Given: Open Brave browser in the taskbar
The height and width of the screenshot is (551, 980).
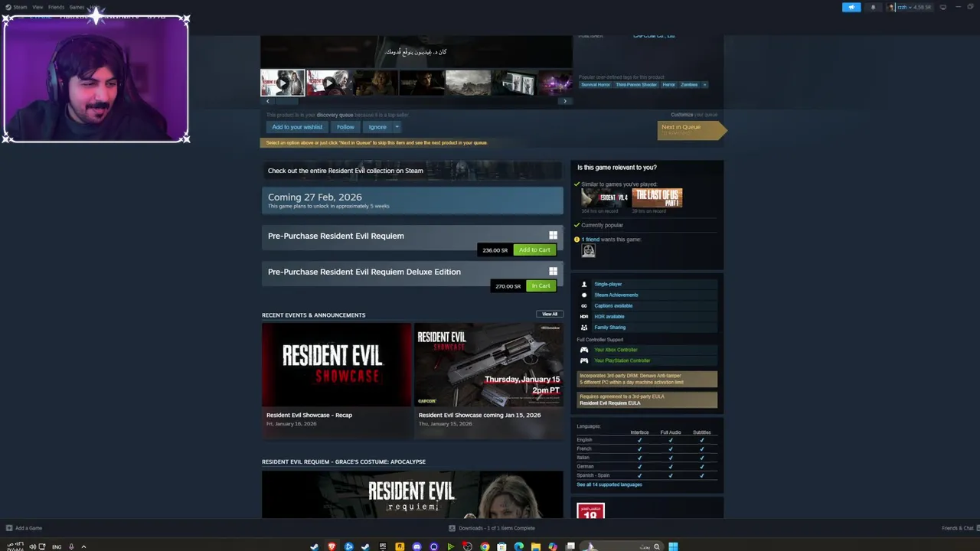Looking at the screenshot, I should pyautogui.click(x=332, y=546).
